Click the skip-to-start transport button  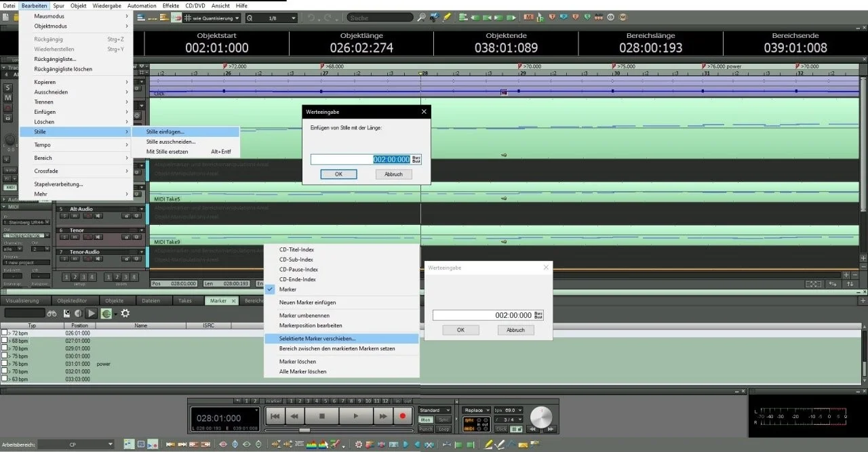point(274,416)
